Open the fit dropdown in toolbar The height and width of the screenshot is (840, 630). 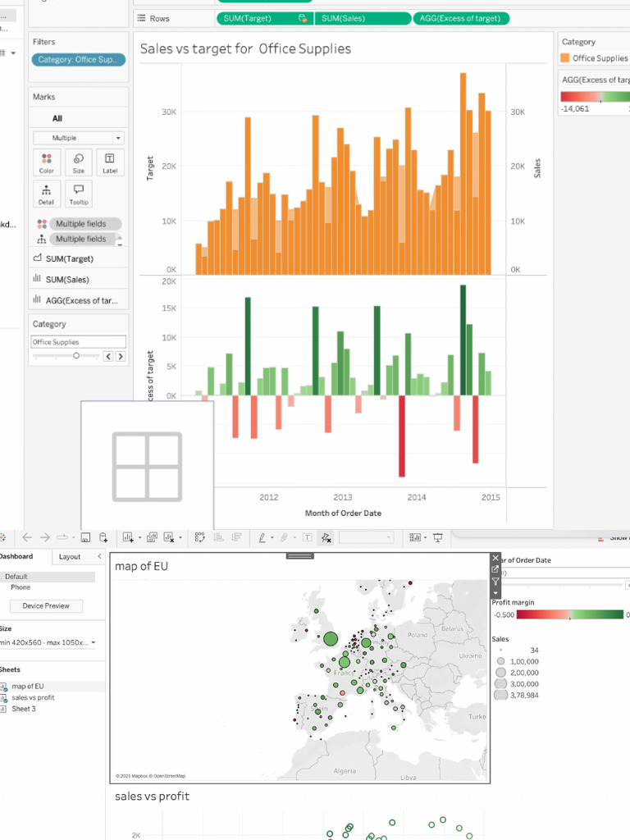(x=367, y=537)
